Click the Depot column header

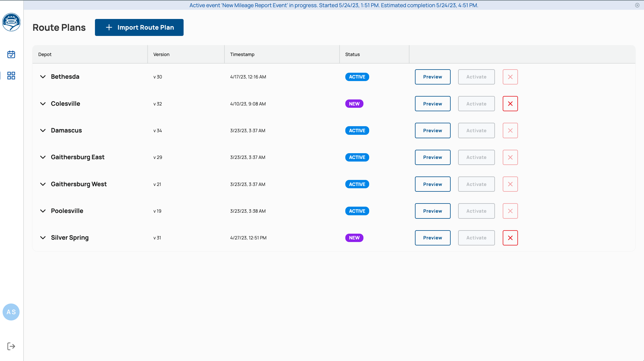(45, 54)
